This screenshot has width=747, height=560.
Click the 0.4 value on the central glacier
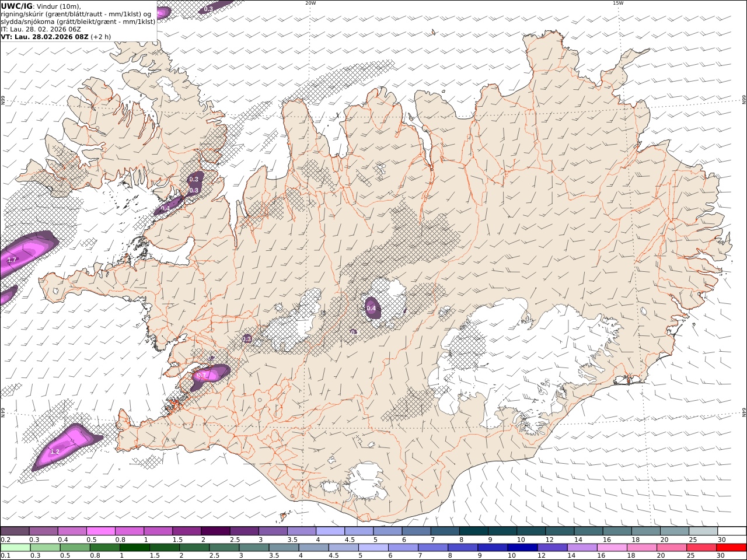pyautogui.click(x=371, y=308)
